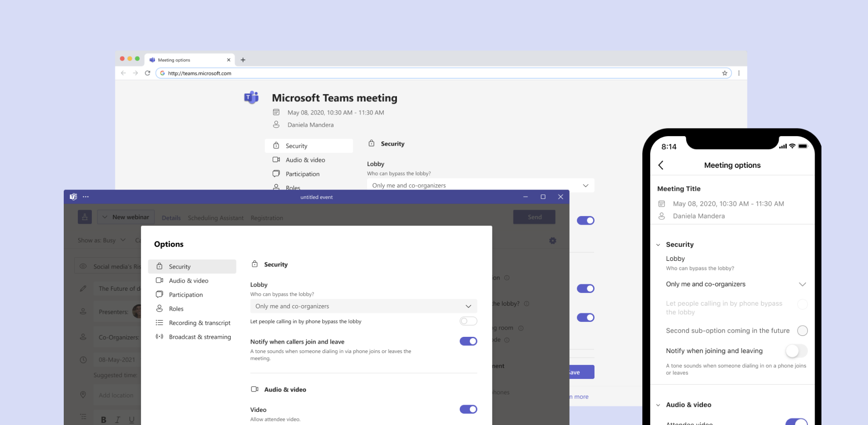Click the browser address bar
868x425 pixels.
443,73
